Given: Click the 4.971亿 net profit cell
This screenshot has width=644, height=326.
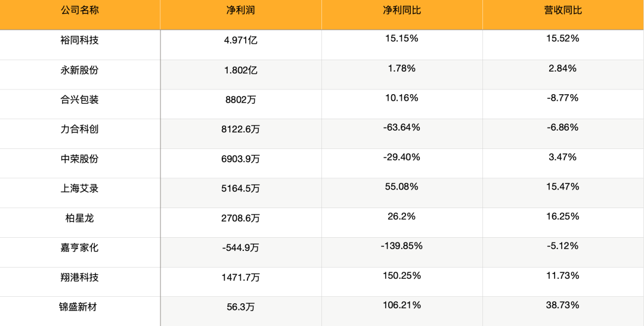Looking at the screenshot, I should coord(241,41).
